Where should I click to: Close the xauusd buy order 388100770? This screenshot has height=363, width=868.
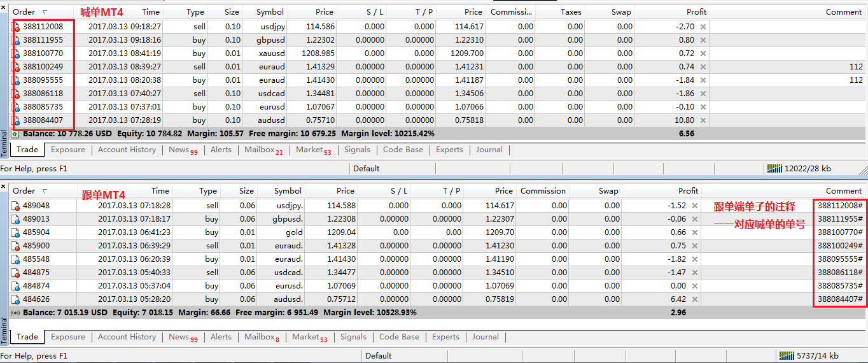point(703,53)
